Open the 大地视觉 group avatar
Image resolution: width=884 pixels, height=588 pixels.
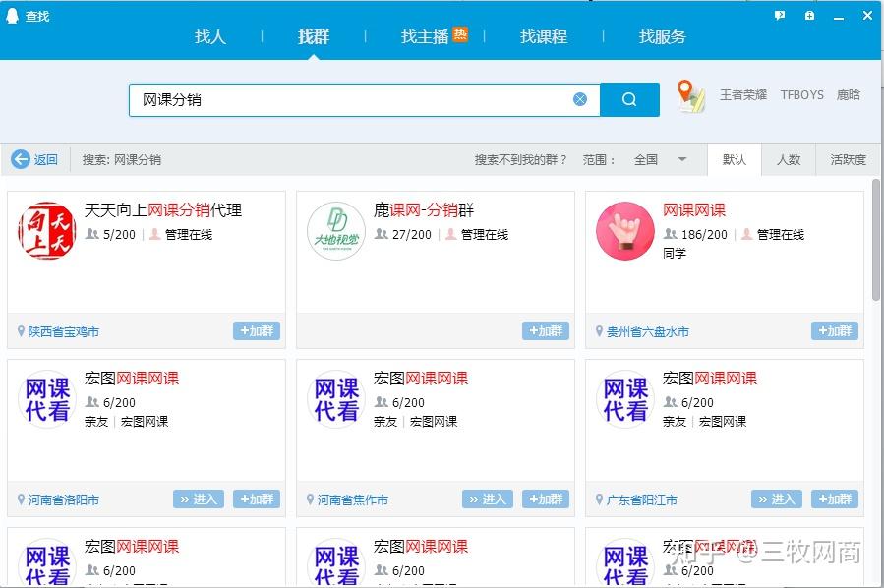(x=336, y=230)
